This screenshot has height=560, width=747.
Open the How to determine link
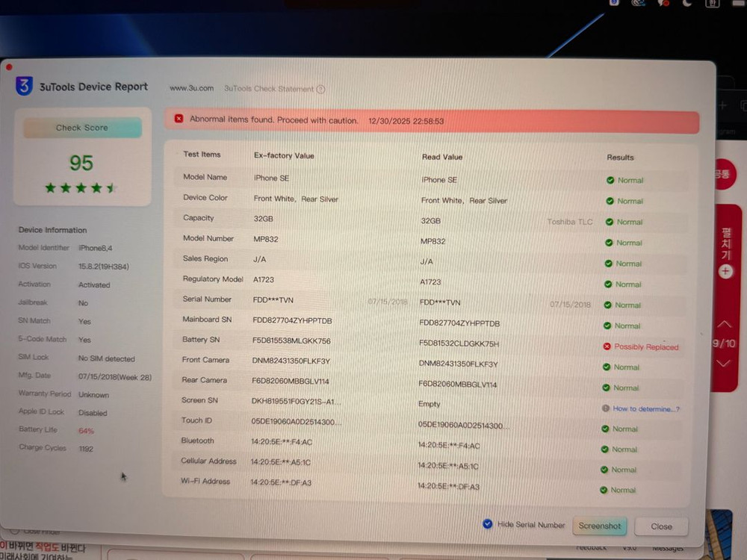646,408
